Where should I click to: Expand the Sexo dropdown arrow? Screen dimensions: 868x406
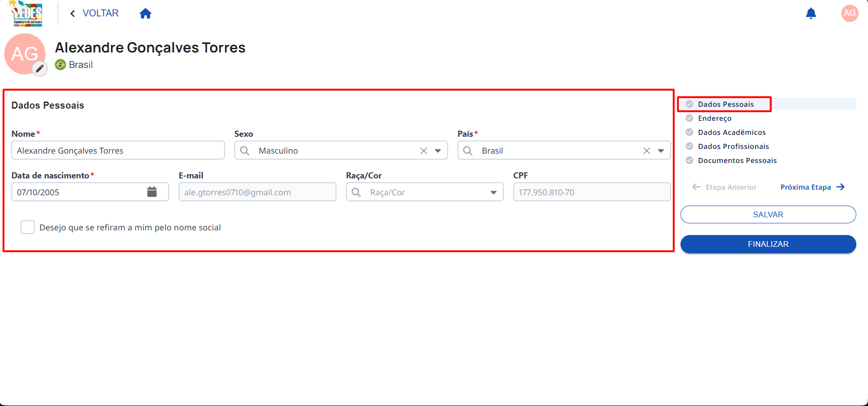pyautogui.click(x=438, y=151)
